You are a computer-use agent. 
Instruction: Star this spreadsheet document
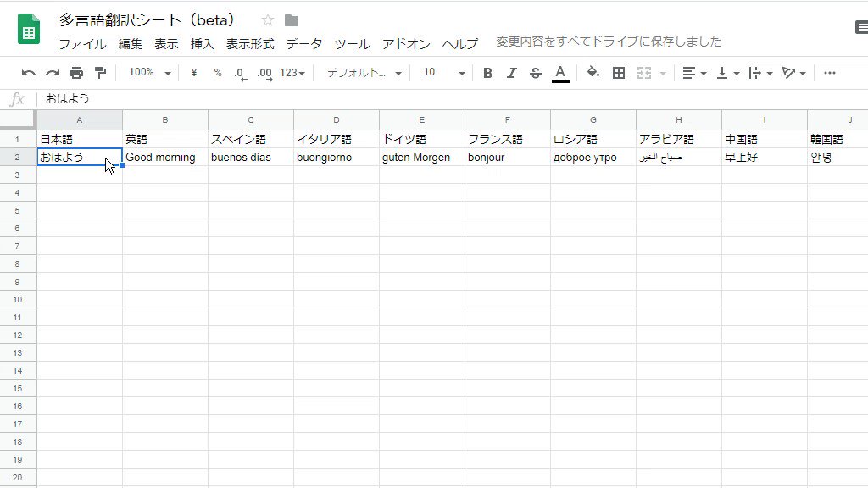point(268,20)
